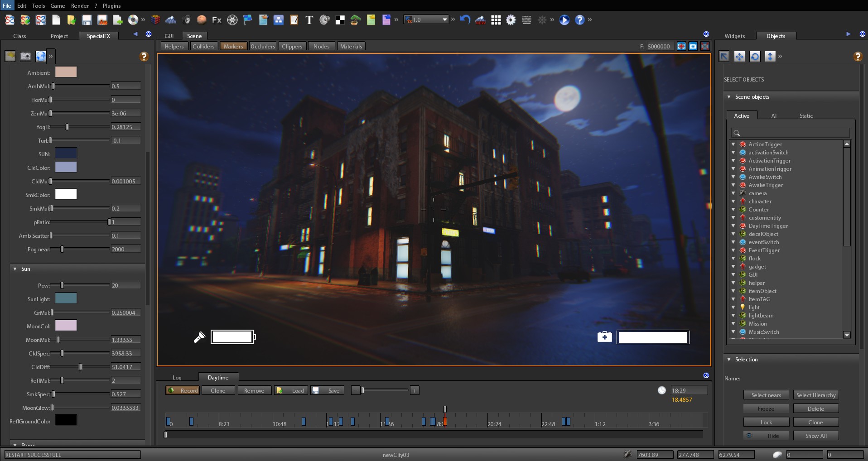Select the rotate object tool icon
The height and width of the screenshot is (461, 868).
pyautogui.click(x=755, y=56)
